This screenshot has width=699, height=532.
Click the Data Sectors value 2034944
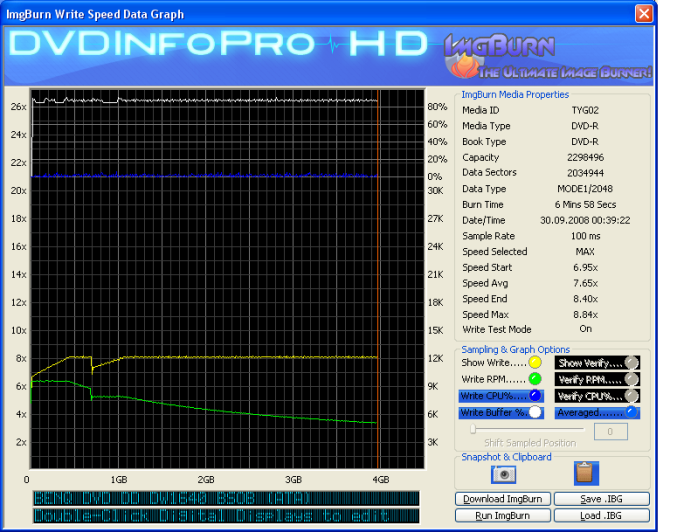[x=585, y=173]
